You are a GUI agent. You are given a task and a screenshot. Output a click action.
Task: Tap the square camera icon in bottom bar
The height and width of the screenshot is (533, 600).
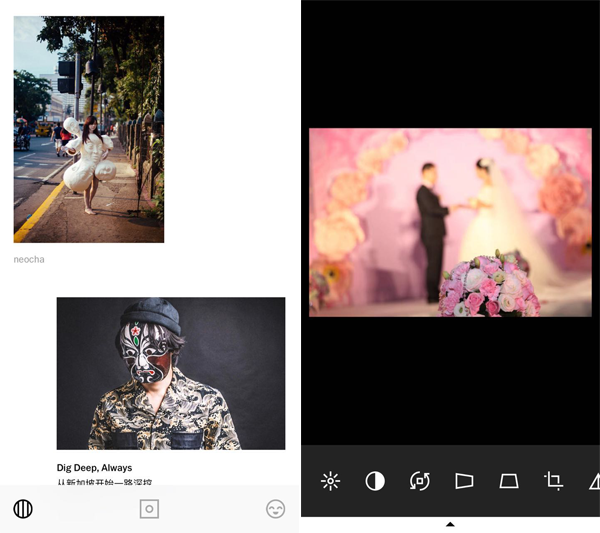point(149,509)
